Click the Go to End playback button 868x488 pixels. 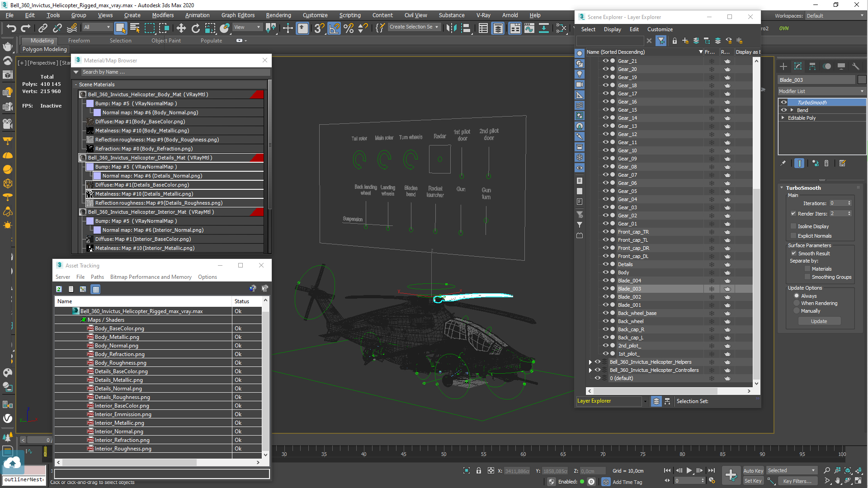[711, 470]
